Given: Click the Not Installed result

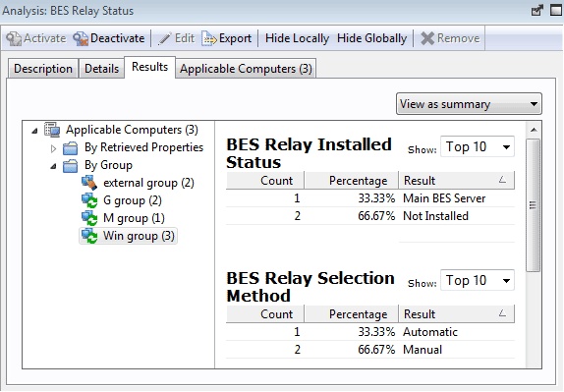Looking at the screenshot, I should point(435,216).
